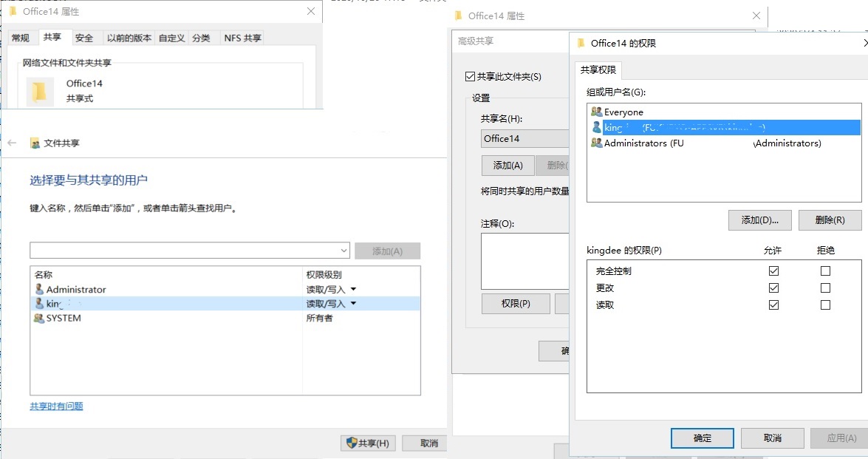The width and height of the screenshot is (868, 459).
Task: Check 拒绝 for 完全控制
Action: coord(825,271)
